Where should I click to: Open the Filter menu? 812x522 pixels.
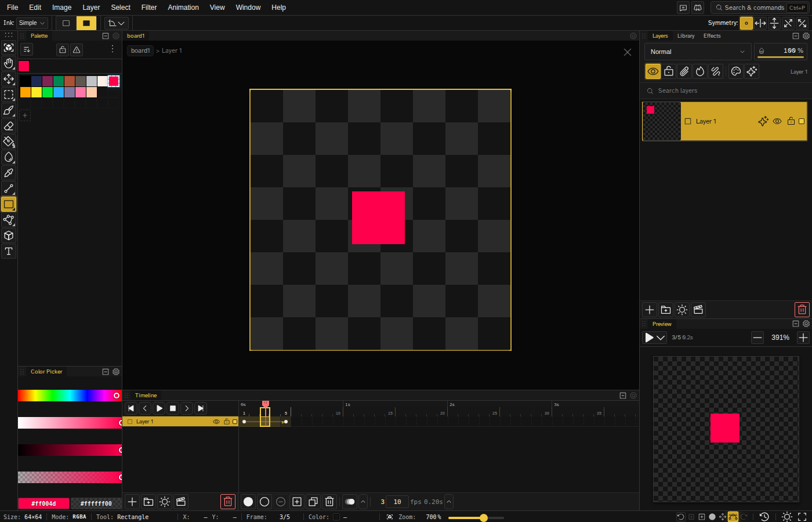point(149,8)
